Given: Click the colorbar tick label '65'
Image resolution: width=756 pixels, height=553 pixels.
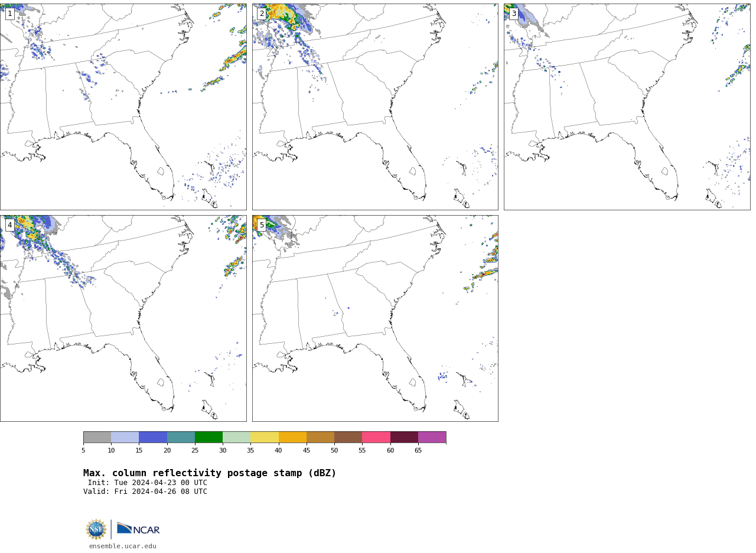Looking at the screenshot, I should pos(418,451).
